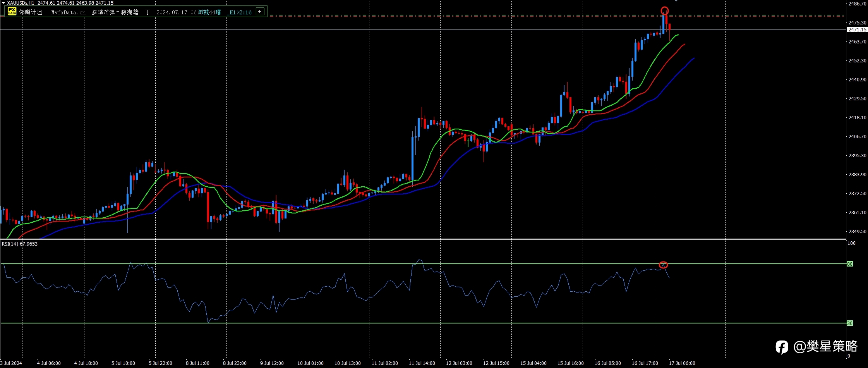
Task: Expand the info panel with the plus button
Action: (x=259, y=12)
